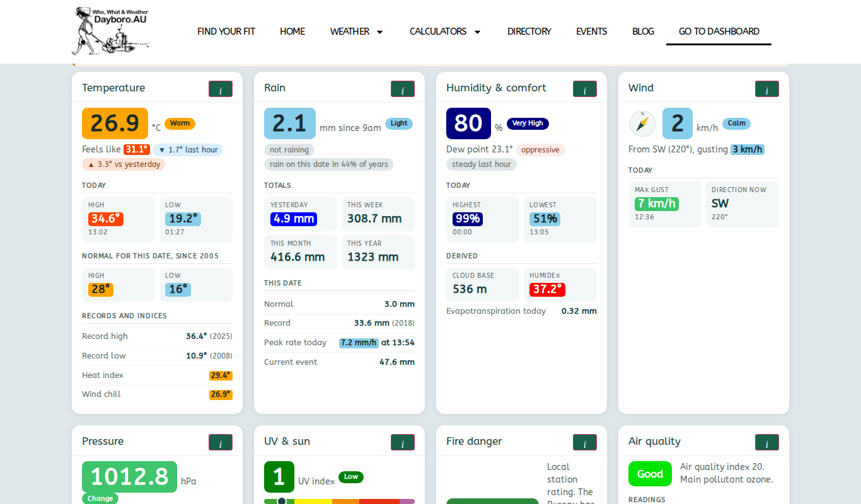This screenshot has width=861, height=504.
Task: Click the Good air quality badge
Action: tap(650, 474)
